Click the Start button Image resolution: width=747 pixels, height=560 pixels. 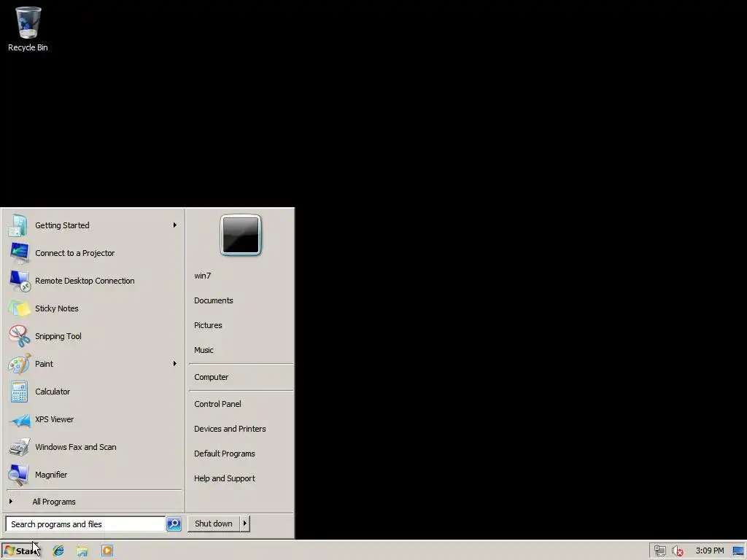[21, 551]
